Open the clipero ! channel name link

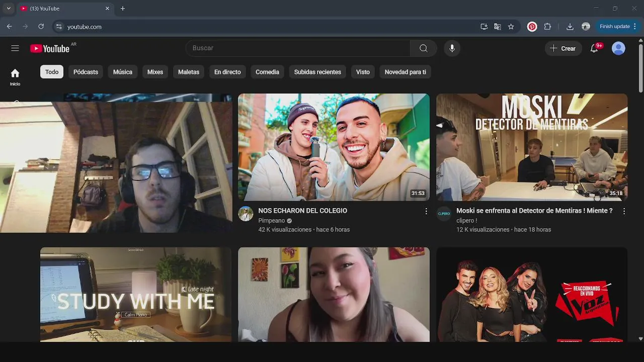(466, 221)
